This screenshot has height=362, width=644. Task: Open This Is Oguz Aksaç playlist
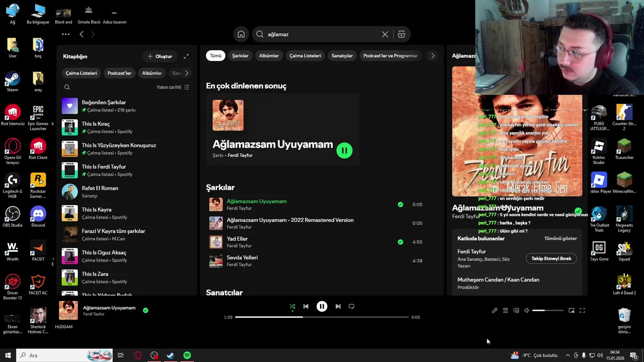[x=127, y=256]
